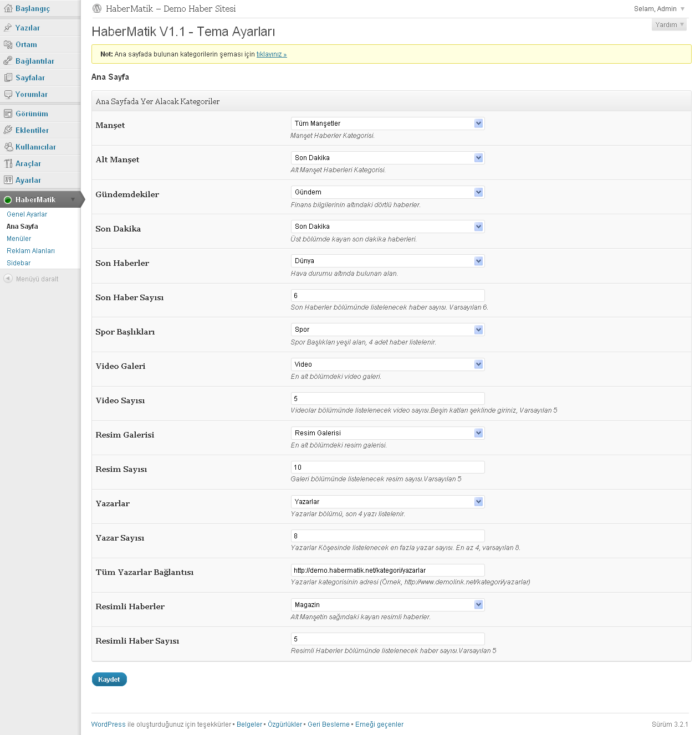700x735 pixels.
Task: Click the Menüyü daralt collapse arrow icon
Action: pyautogui.click(x=8, y=279)
